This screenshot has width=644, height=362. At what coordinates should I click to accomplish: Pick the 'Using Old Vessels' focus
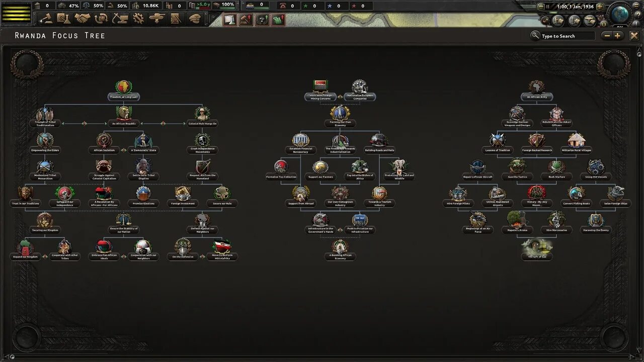click(x=596, y=170)
